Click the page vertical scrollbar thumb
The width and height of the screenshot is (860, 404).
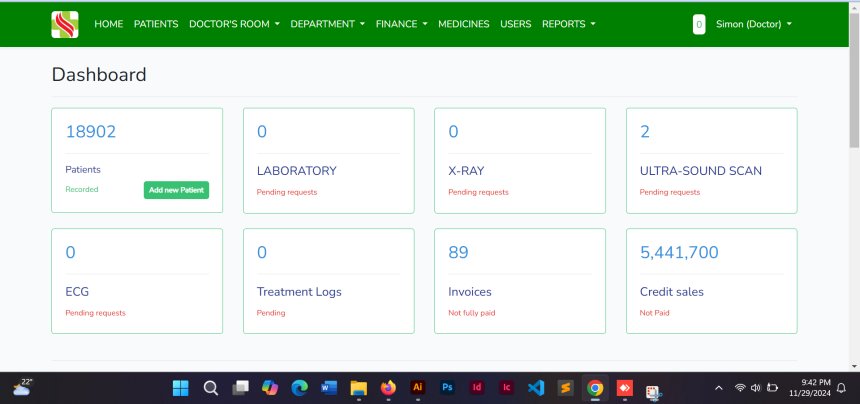pos(855,79)
